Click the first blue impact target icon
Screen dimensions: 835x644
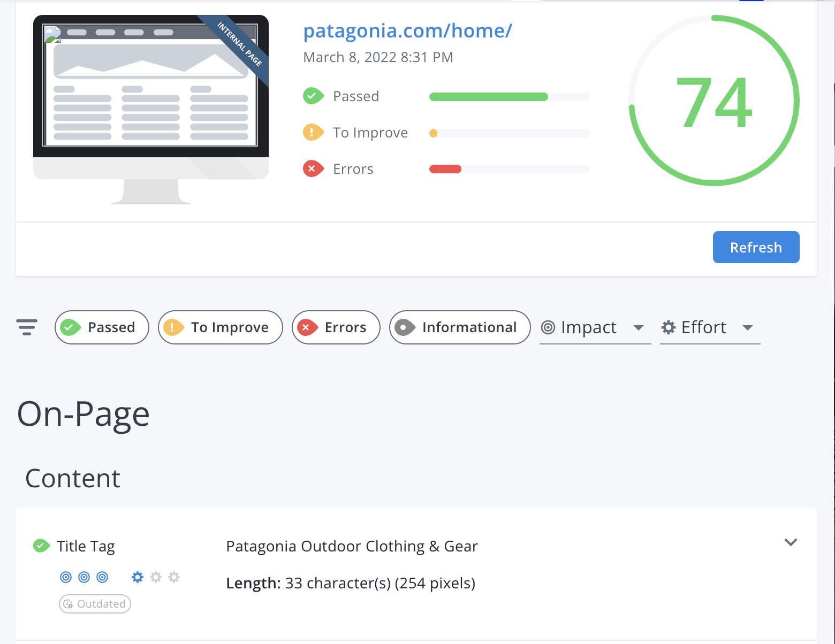point(66,577)
